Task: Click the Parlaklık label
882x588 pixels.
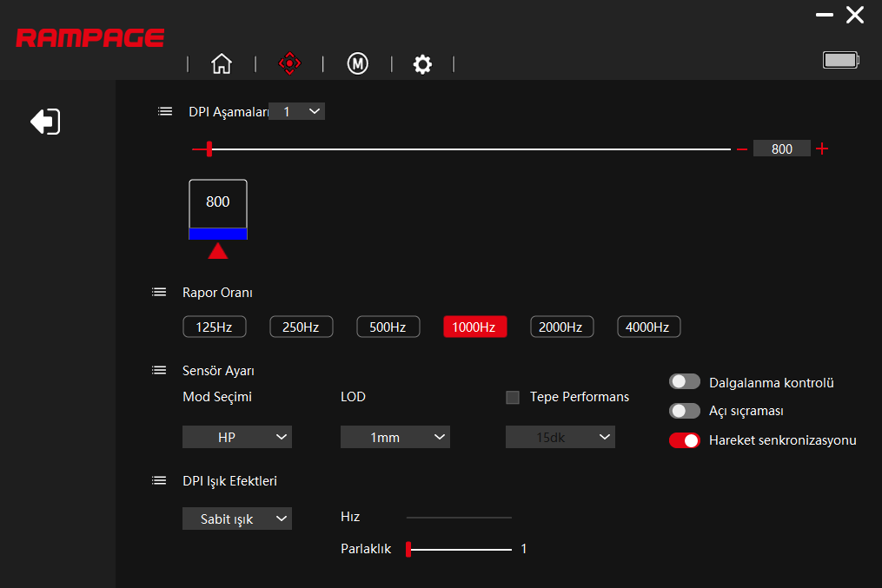Action: 366,549
